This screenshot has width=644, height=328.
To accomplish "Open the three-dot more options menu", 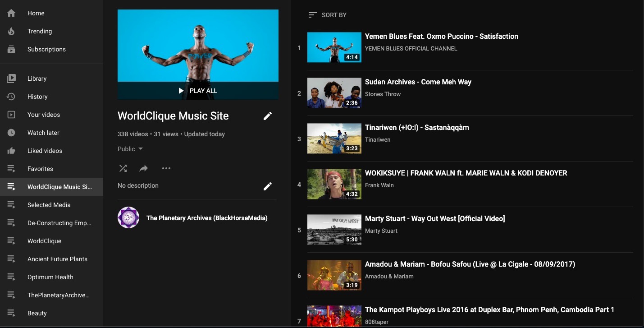I will point(166,168).
